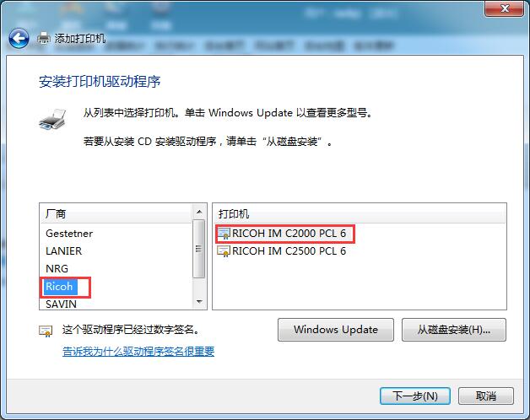Click the large printer illustration icon

(52, 119)
